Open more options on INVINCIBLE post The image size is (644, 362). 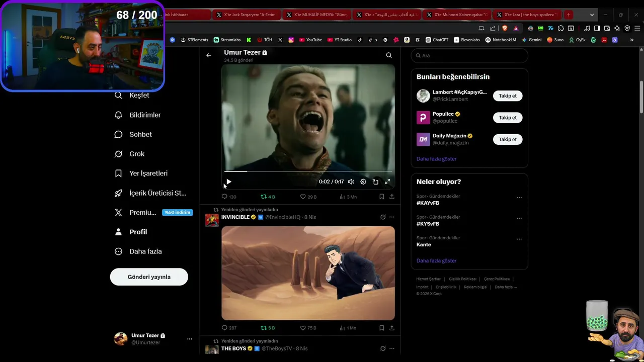coord(392,217)
